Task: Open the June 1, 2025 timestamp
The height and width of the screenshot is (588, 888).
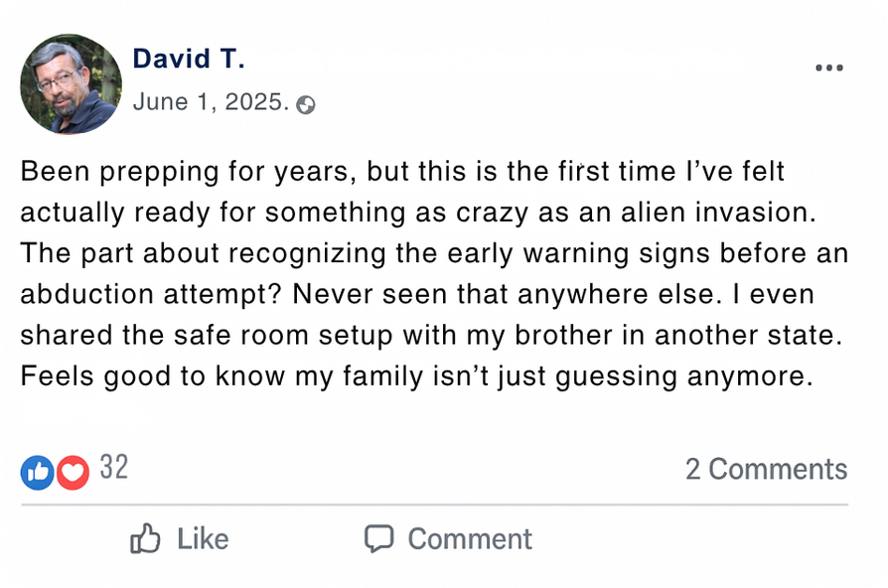Action: click(x=212, y=102)
